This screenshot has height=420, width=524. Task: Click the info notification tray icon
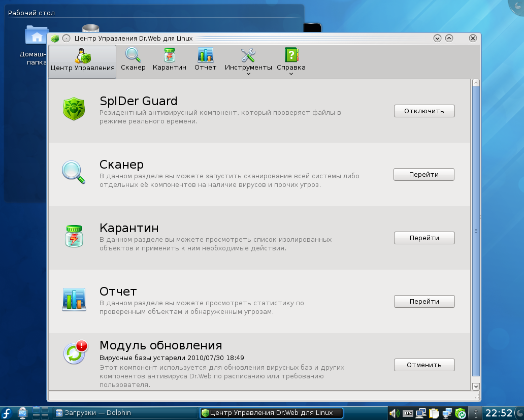[476, 413]
